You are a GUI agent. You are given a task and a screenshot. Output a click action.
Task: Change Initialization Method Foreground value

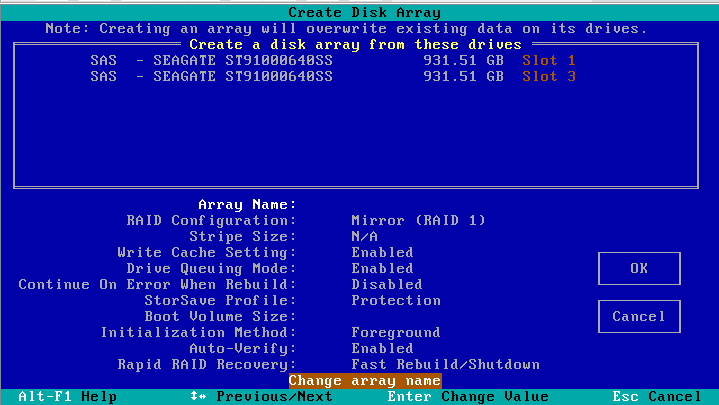(x=395, y=332)
